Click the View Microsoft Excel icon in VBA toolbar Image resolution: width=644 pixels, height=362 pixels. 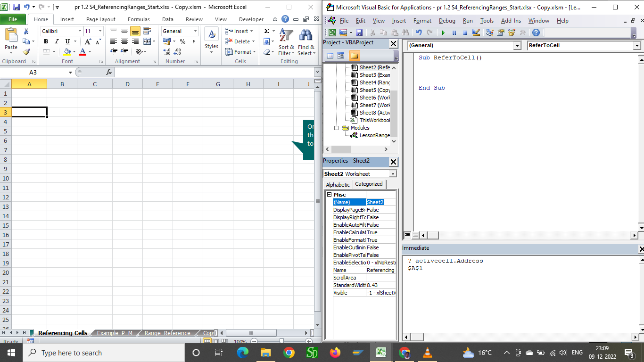(x=332, y=33)
